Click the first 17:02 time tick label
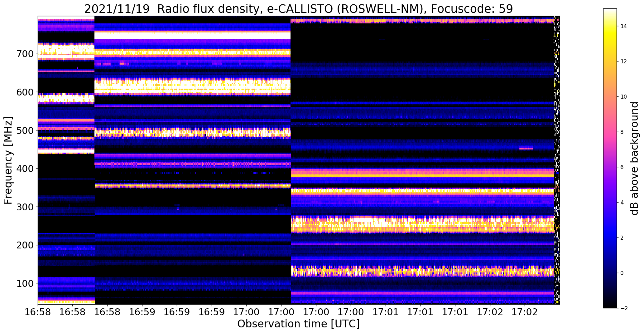 click(x=490, y=312)
